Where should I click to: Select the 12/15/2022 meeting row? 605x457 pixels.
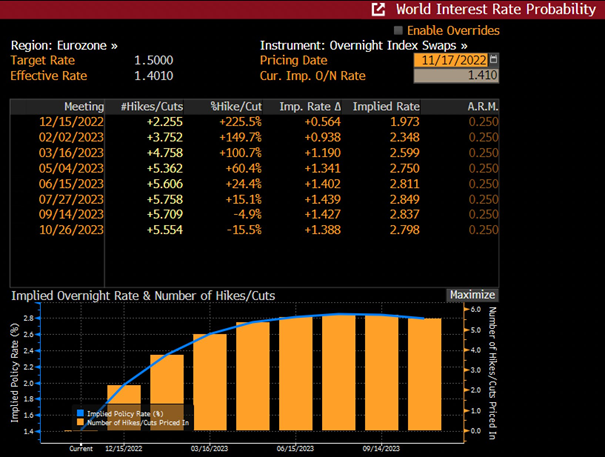tap(254, 122)
